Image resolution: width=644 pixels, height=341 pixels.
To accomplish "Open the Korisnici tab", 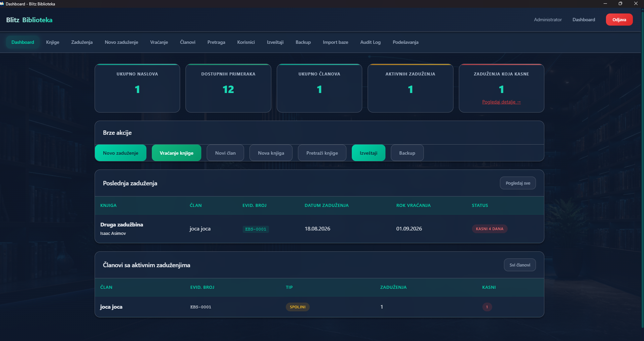I will (246, 42).
